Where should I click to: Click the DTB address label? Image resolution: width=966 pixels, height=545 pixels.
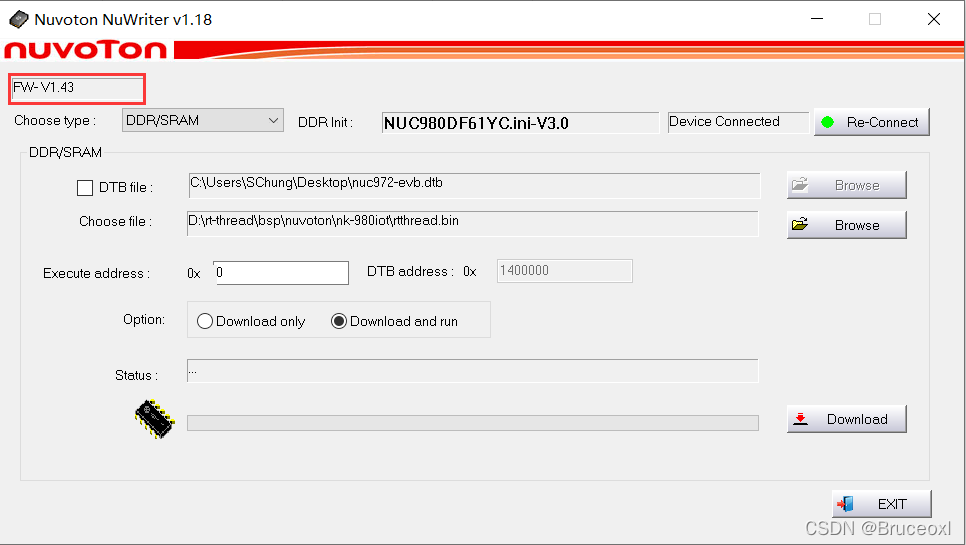click(410, 272)
